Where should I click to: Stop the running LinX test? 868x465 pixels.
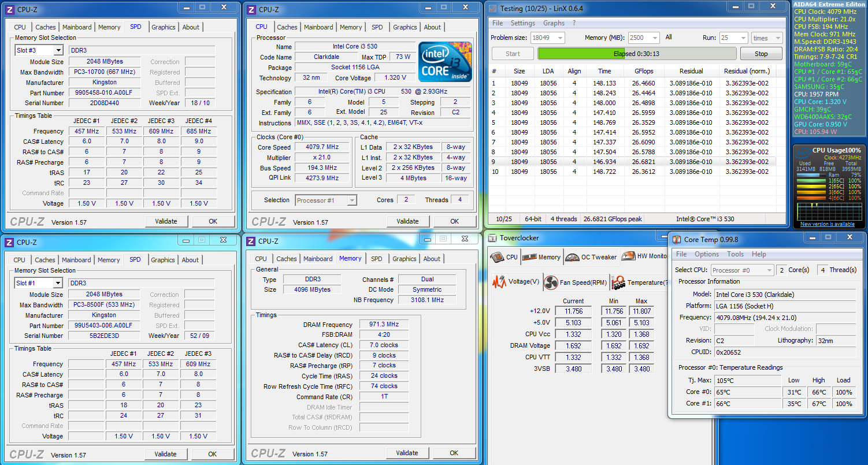(762, 54)
